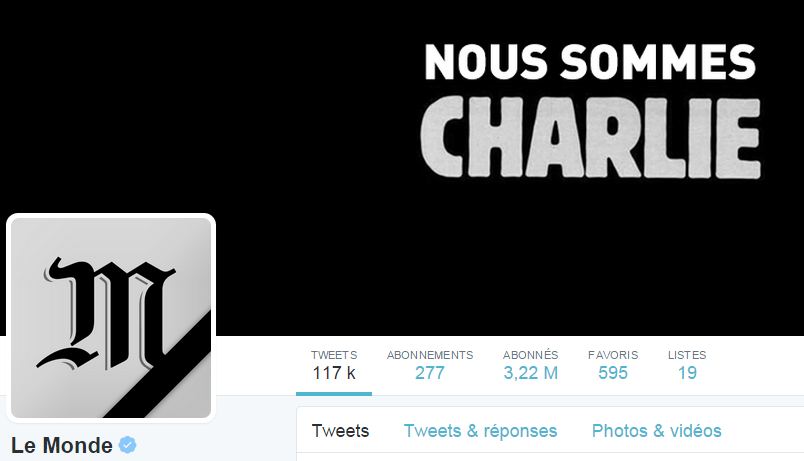The width and height of the screenshot is (804, 461).
Task: Switch to the Tweets & réponses tab
Action: click(480, 431)
